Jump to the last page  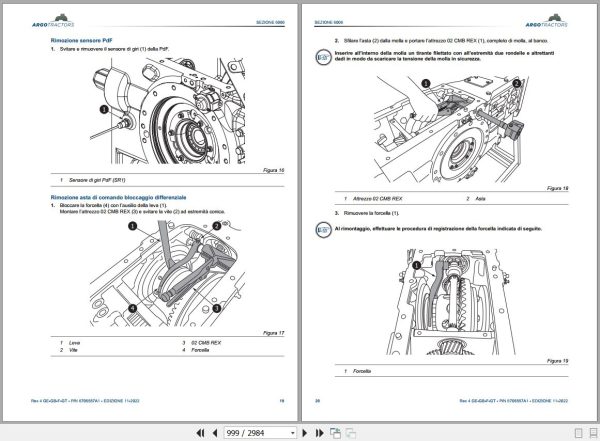click(x=320, y=433)
